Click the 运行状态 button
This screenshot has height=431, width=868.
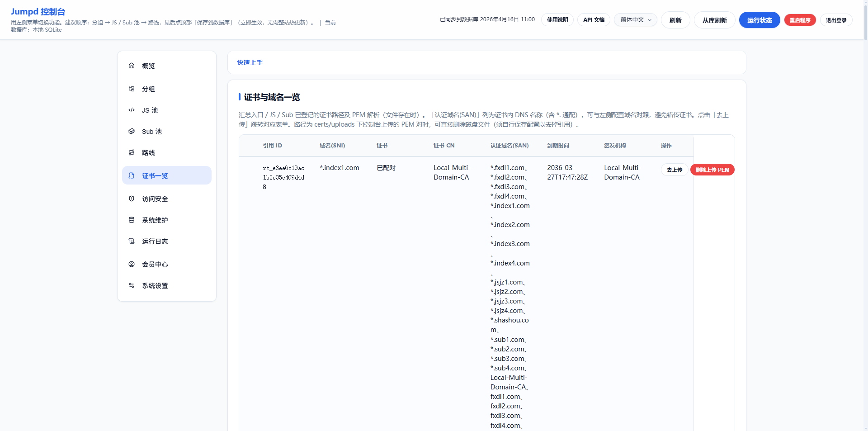point(759,20)
